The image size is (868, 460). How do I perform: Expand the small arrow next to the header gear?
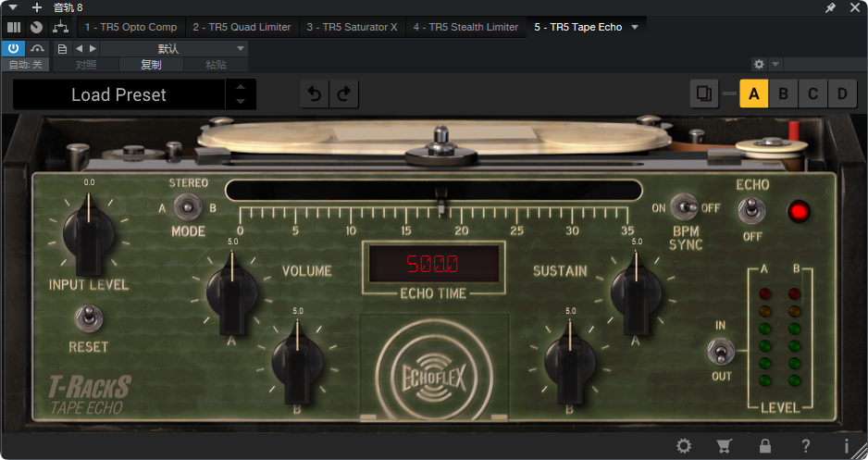coord(775,64)
